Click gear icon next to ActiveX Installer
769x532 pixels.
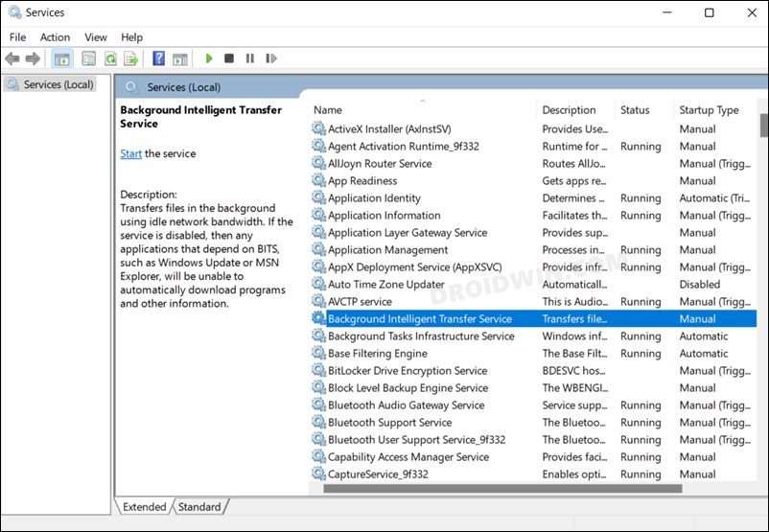[x=318, y=129]
